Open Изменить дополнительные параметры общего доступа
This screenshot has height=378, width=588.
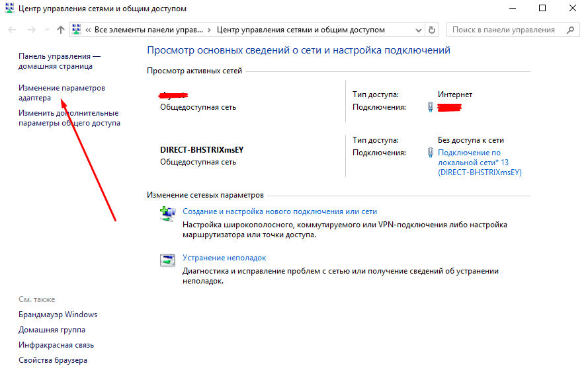[69, 118]
